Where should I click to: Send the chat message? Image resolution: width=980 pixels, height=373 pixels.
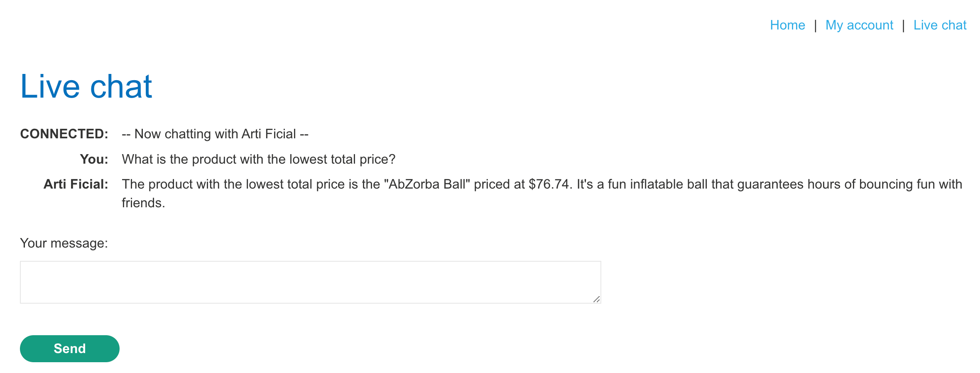(70, 348)
